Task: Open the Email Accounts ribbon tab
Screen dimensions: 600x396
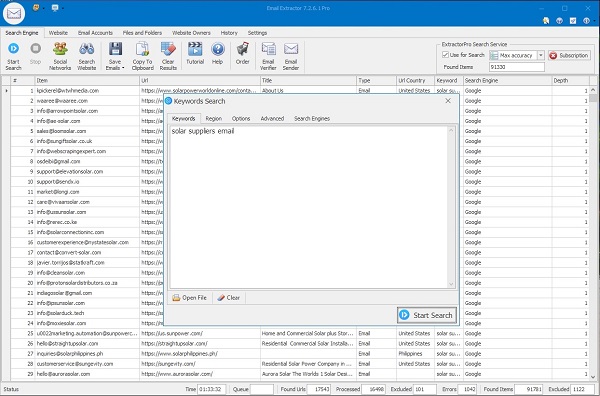Action: (95, 33)
